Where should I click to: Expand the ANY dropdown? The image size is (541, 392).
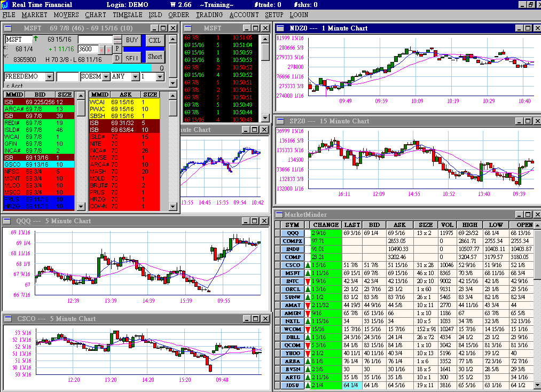point(136,76)
